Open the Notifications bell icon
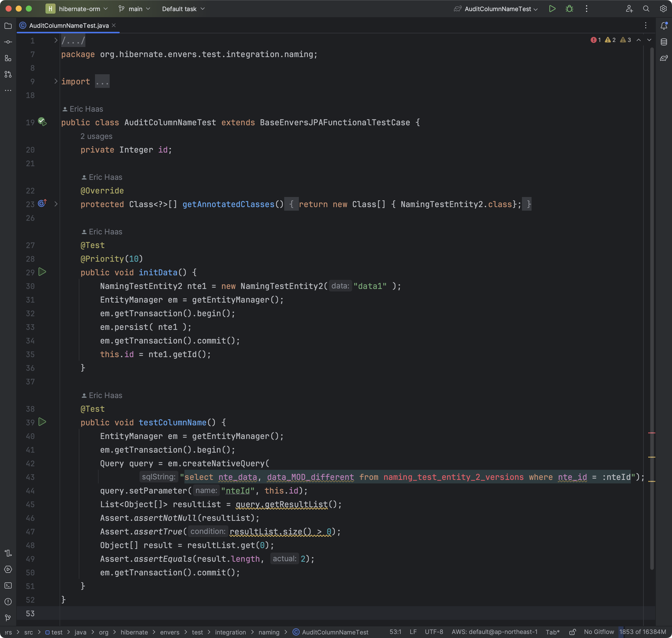672x638 pixels. [663, 26]
